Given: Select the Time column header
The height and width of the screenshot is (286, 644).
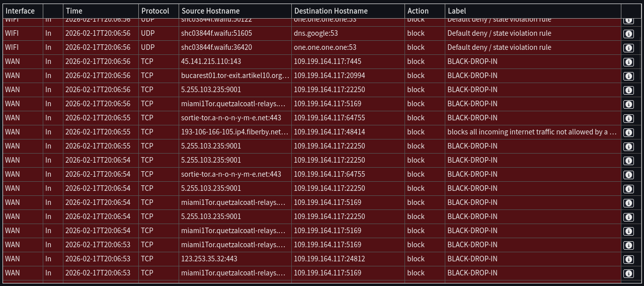Looking at the screenshot, I should pyautogui.click(x=74, y=11).
